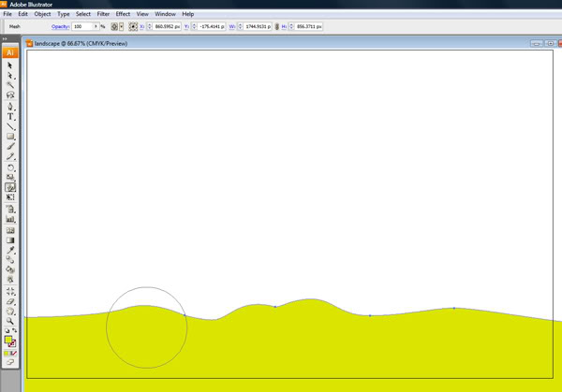Select the Selection arrow tool
The image size is (562, 392).
9,65
